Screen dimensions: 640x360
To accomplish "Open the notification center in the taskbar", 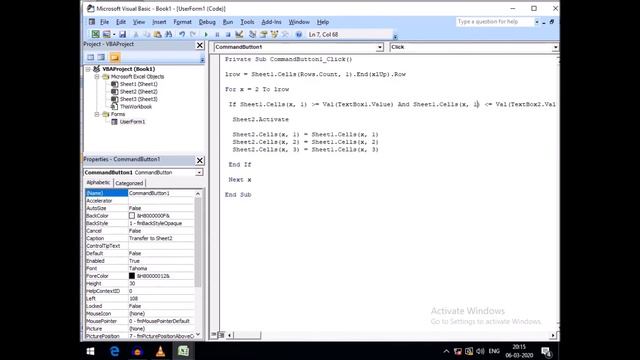I will [546, 351].
